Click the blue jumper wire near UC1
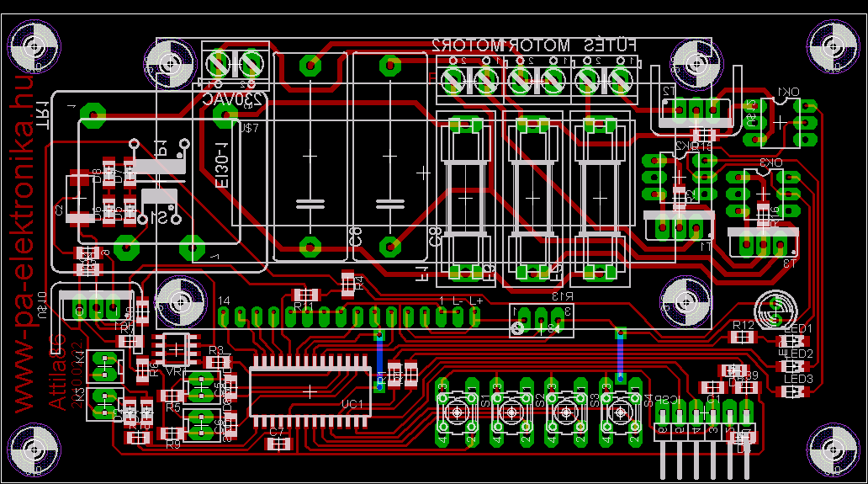 click(x=380, y=360)
